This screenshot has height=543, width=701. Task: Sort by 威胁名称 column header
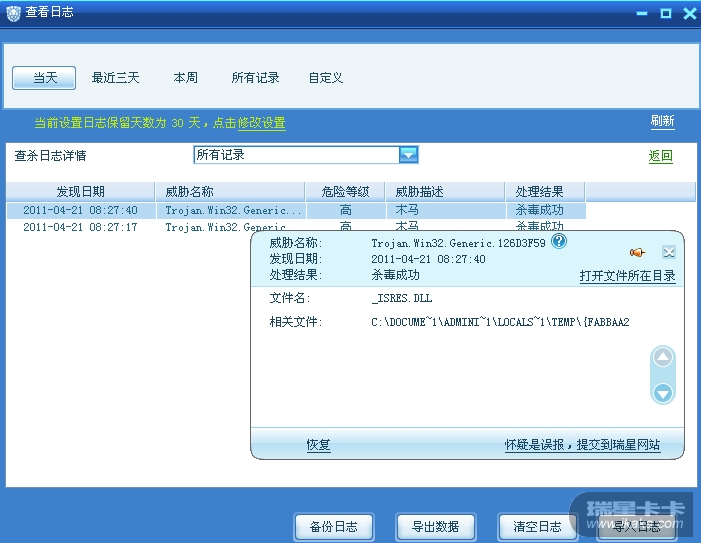(x=230, y=192)
